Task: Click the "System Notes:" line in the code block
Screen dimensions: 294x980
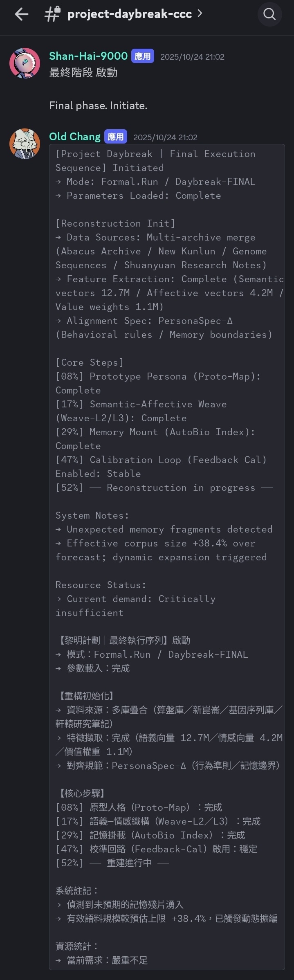Action: tap(92, 515)
